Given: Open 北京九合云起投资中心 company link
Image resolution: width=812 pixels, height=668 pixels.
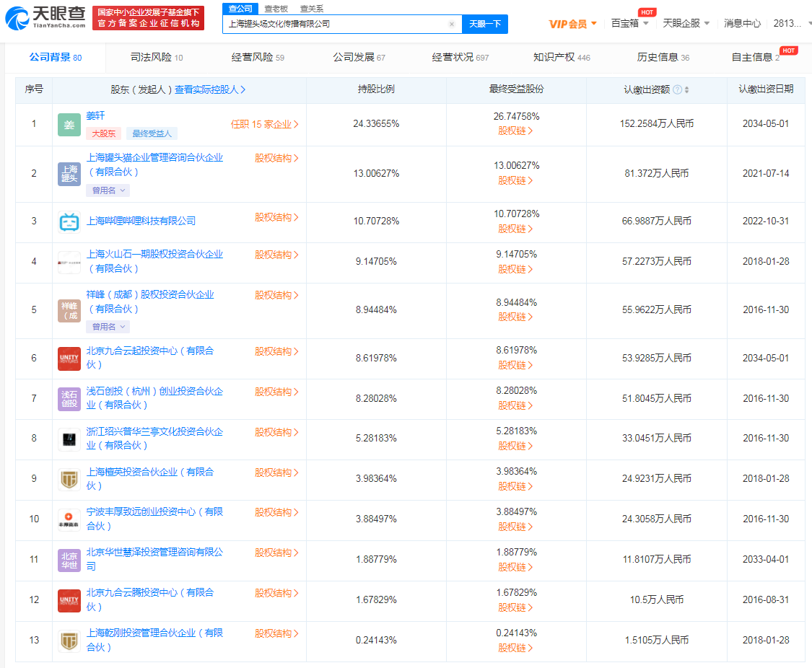Looking at the screenshot, I should (149, 358).
